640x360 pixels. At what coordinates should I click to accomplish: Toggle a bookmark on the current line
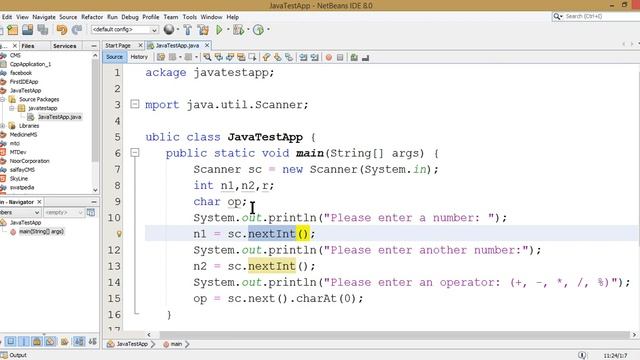289,58
